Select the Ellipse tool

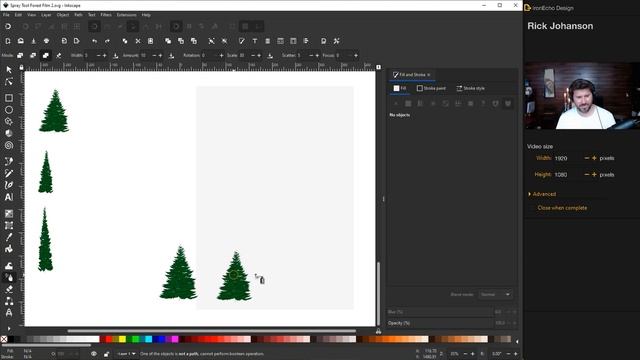coord(9,110)
